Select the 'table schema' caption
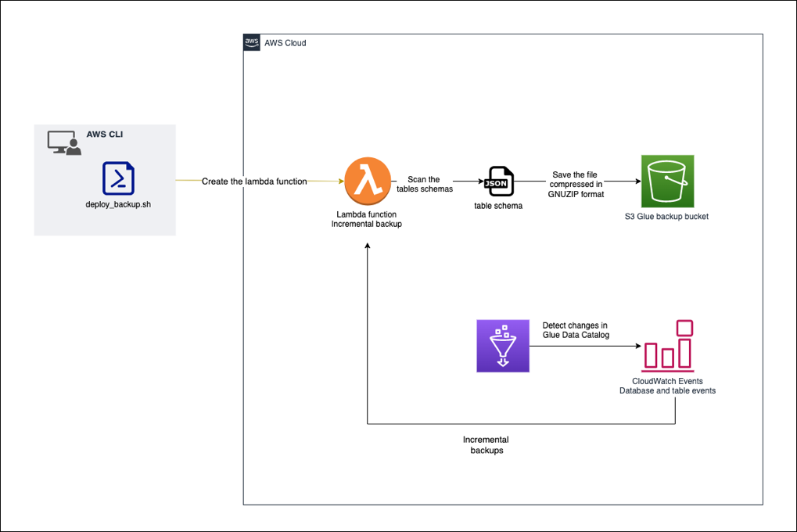797x532 pixels. [498, 206]
